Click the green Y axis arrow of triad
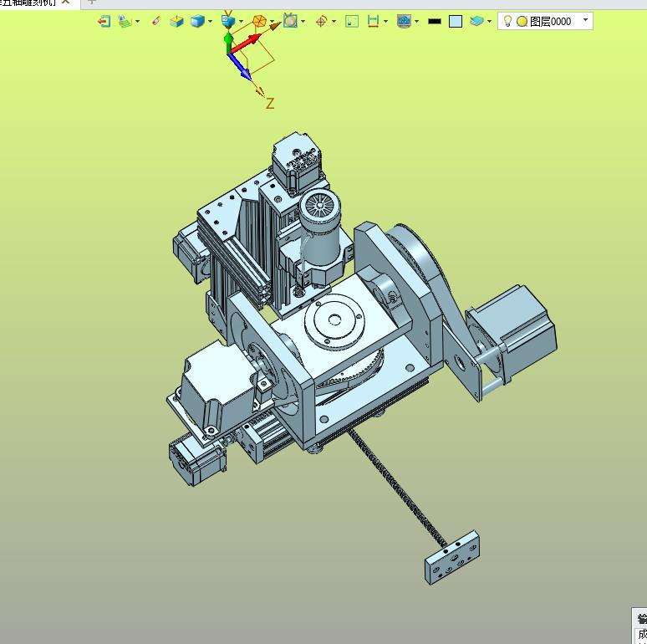The width and height of the screenshot is (647, 644). pyautogui.click(x=228, y=44)
